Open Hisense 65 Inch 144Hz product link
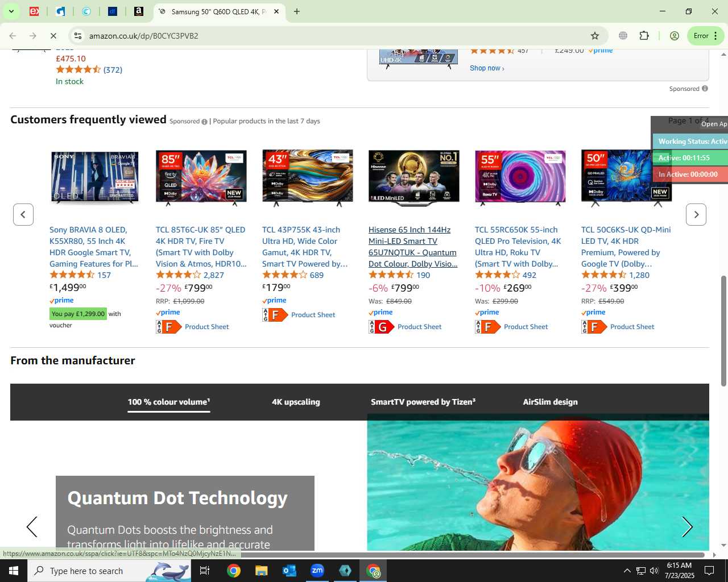This screenshot has width=728, height=582. [x=412, y=247]
